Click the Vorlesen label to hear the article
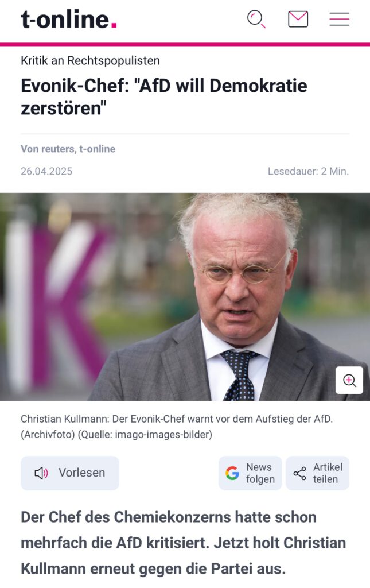 pyautogui.click(x=81, y=473)
